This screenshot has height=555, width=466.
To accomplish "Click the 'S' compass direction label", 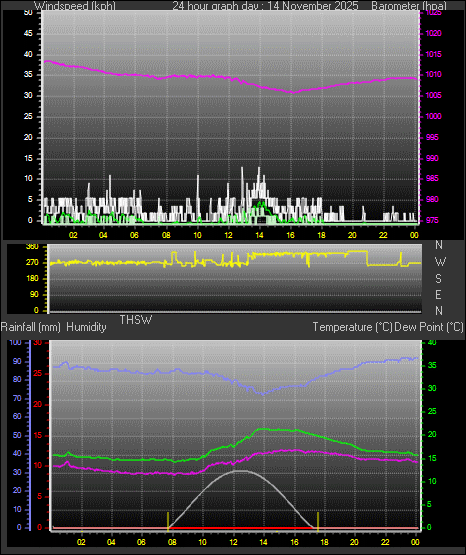I will [x=438, y=279].
